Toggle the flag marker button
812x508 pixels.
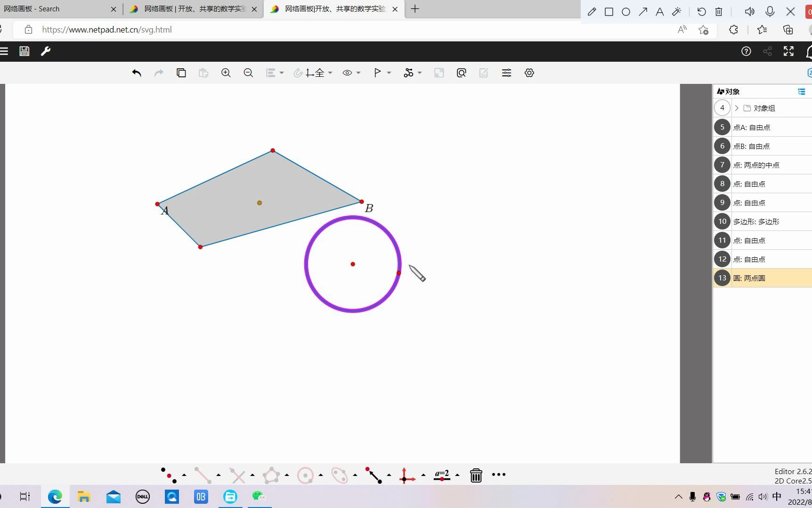[x=377, y=73]
